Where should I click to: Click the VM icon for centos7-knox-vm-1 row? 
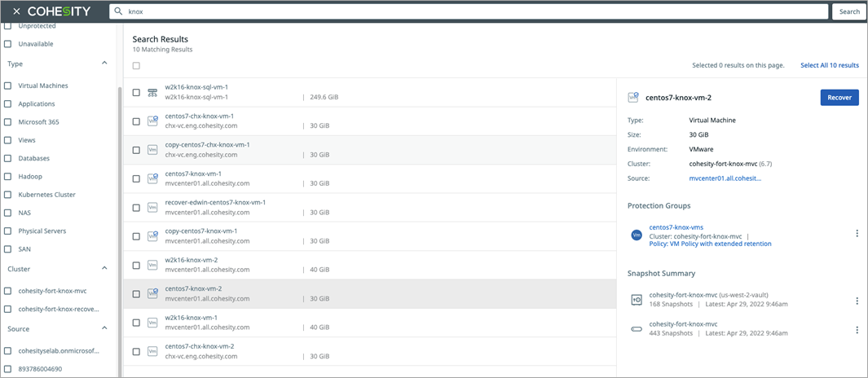153,178
